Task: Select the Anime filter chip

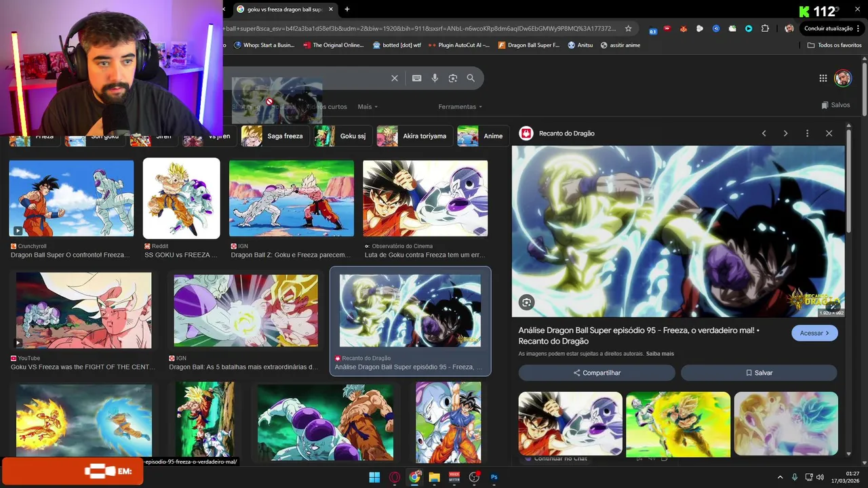Action: 482,136
